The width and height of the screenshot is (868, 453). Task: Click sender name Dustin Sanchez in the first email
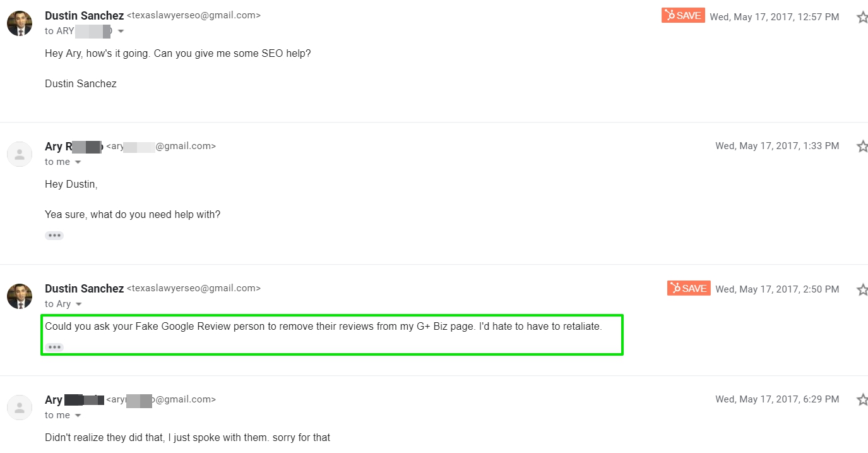point(84,16)
